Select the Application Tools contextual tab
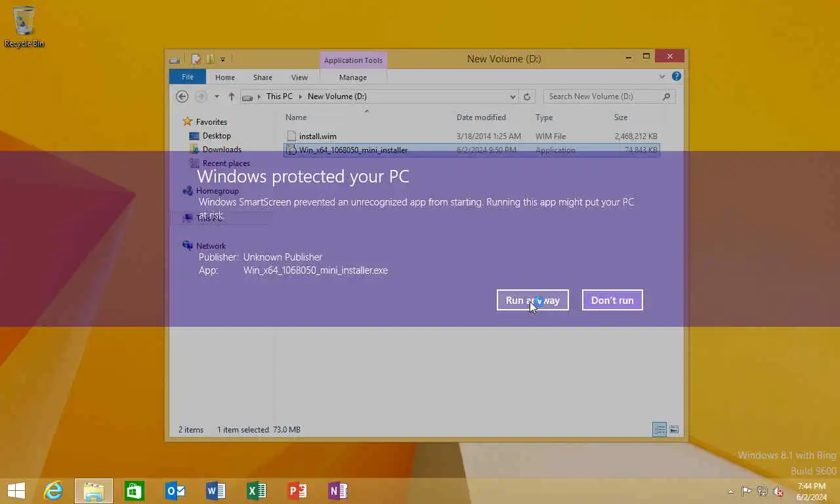840x504 pixels. tap(353, 60)
